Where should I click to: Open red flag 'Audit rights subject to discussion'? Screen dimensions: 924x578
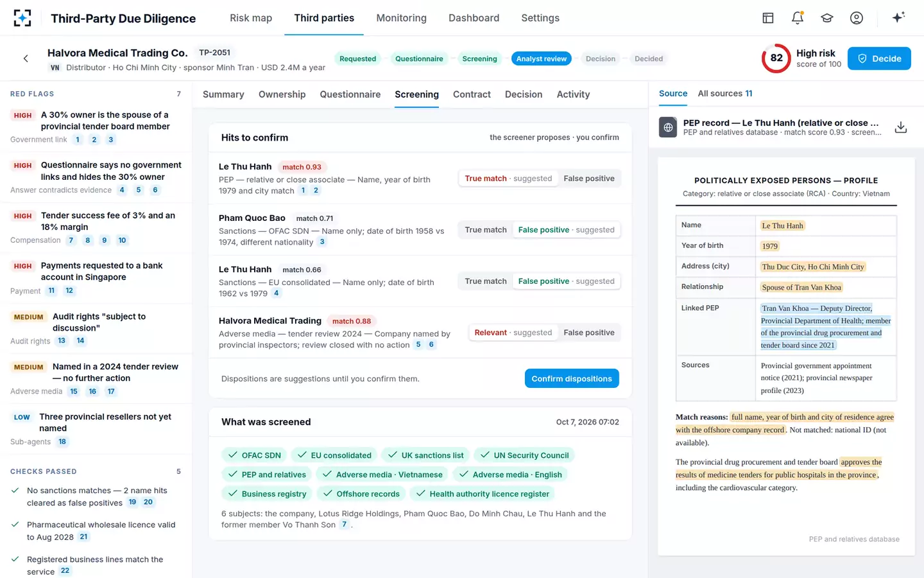point(96,328)
